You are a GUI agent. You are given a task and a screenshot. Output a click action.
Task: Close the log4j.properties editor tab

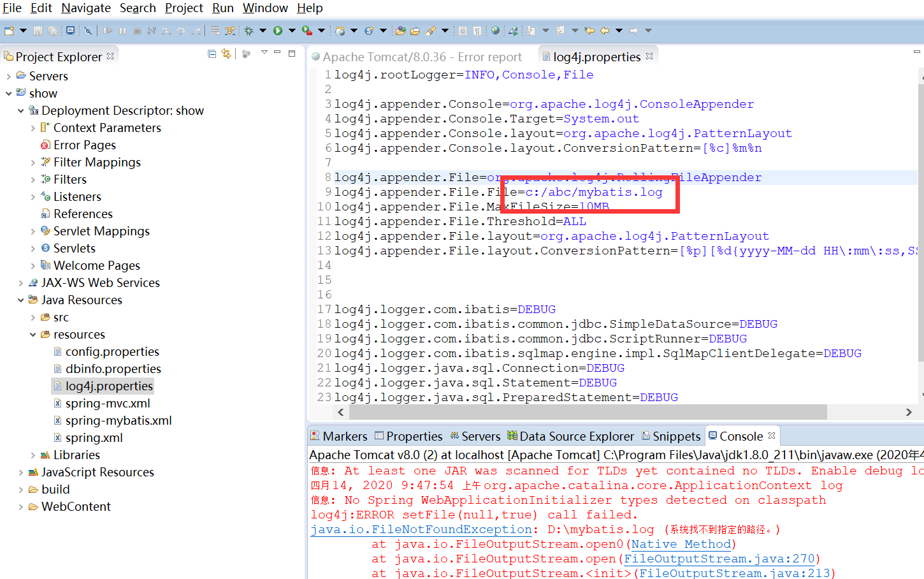(x=649, y=56)
